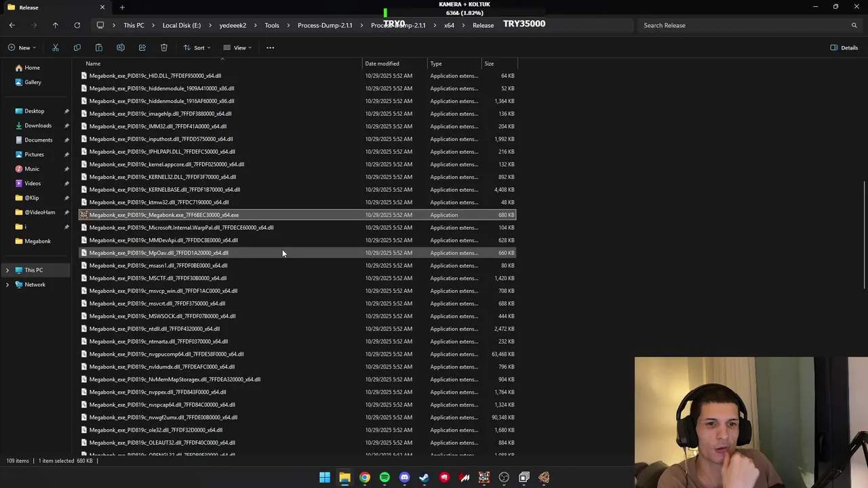Click the Cut scissors icon
This screenshot has width=868, height=488.
[56, 47]
